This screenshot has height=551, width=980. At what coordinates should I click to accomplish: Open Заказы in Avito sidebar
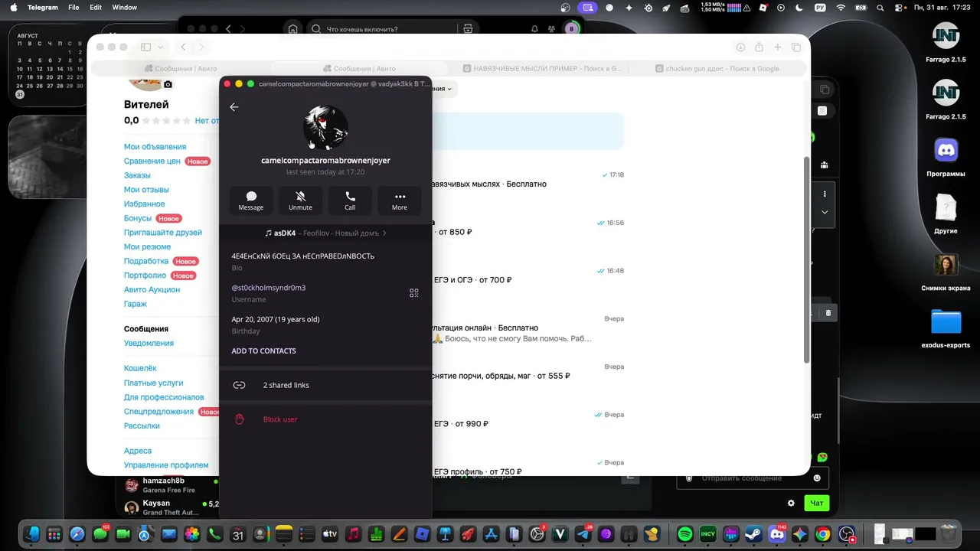(x=137, y=175)
